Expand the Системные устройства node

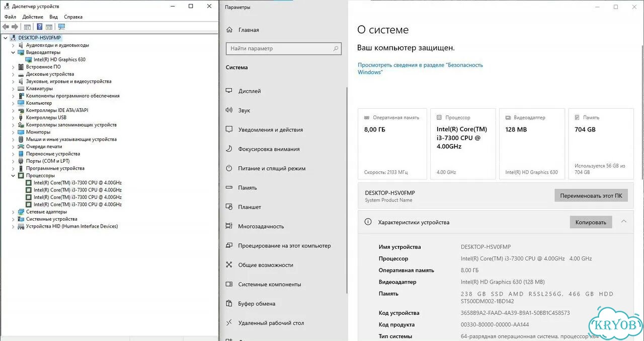click(14, 219)
